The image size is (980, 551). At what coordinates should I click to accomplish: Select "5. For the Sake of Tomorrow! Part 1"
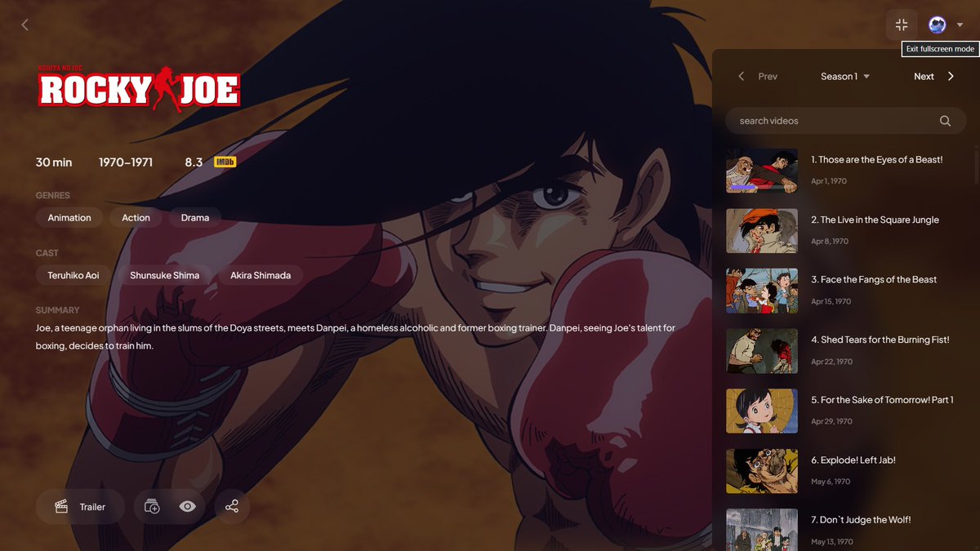882,400
